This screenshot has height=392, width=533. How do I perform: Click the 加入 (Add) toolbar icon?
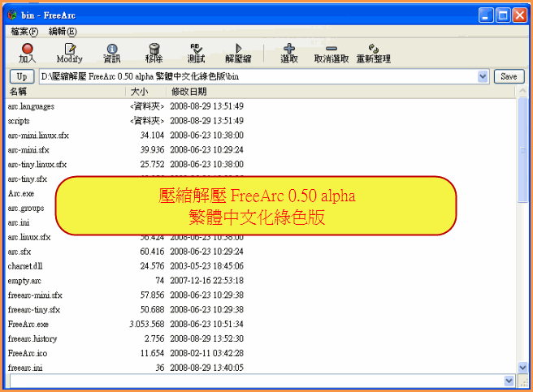click(27, 50)
